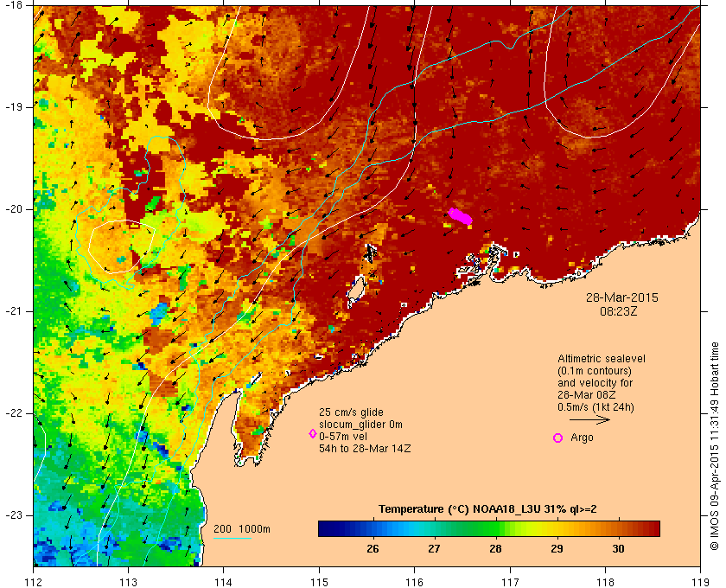The image size is (726, 588).
Task: Click the magenta Argo circle legend marker
Action: click(x=558, y=438)
